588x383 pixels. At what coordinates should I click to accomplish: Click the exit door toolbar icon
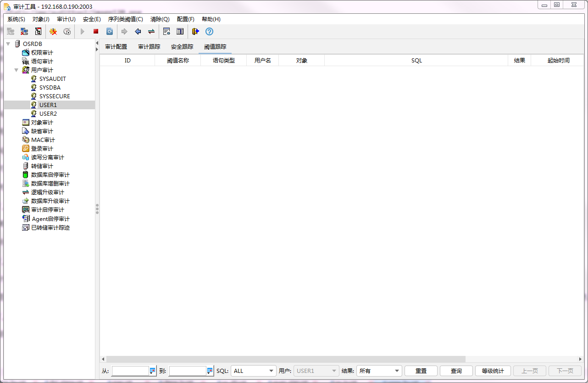pyautogui.click(x=195, y=32)
